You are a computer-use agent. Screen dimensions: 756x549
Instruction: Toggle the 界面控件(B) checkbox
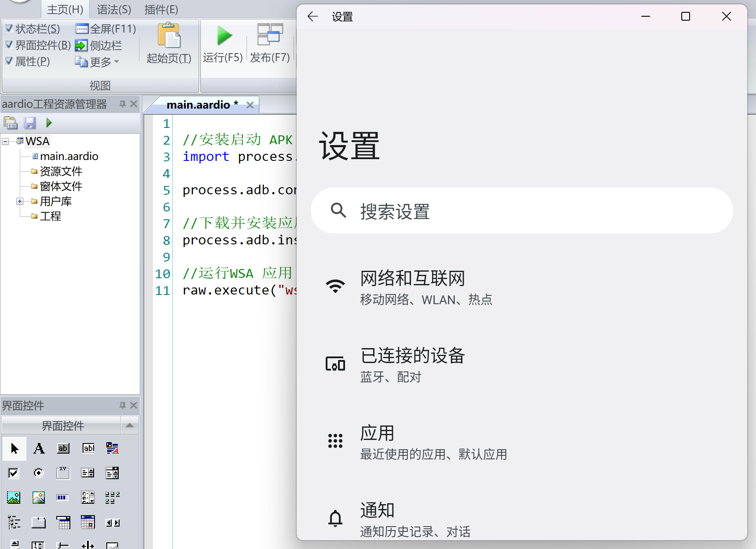[9, 45]
